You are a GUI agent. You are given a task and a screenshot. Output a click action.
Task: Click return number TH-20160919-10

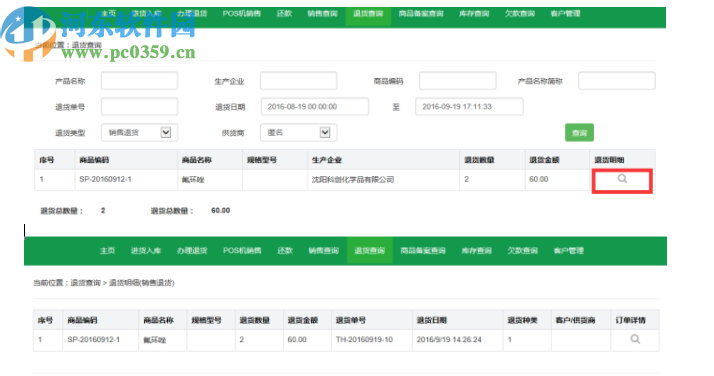(x=364, y=340)
